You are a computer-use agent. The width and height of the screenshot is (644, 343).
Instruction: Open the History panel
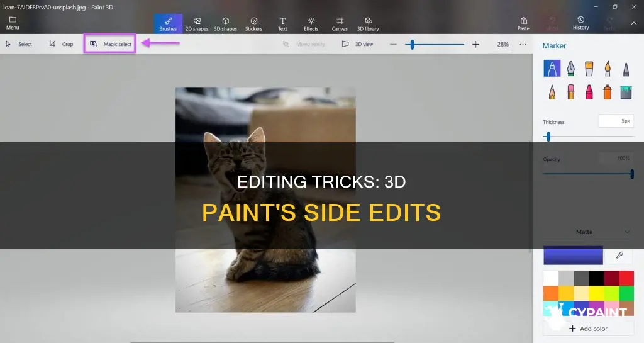pos(580,23)
